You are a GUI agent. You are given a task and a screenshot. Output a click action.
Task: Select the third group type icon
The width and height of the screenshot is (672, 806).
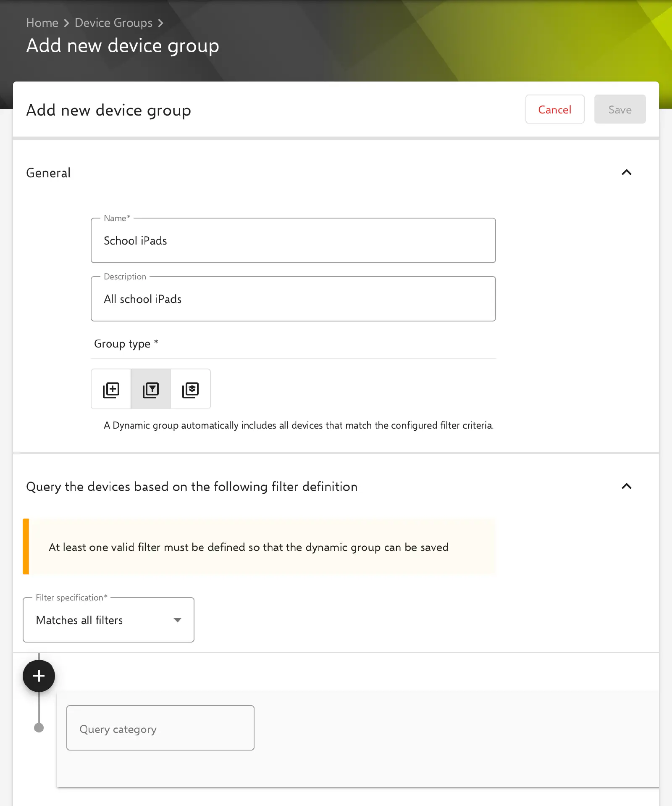190,390
